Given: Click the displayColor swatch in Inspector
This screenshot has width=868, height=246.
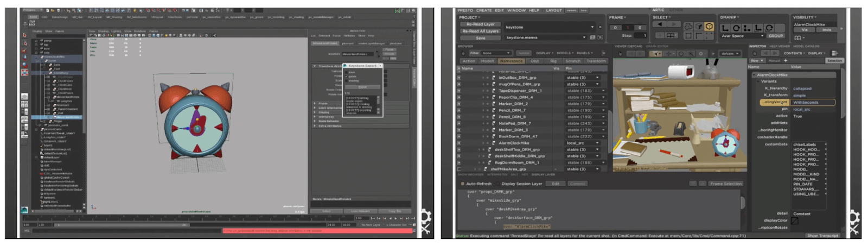Looking at the screenshot, I should point(795,221).
